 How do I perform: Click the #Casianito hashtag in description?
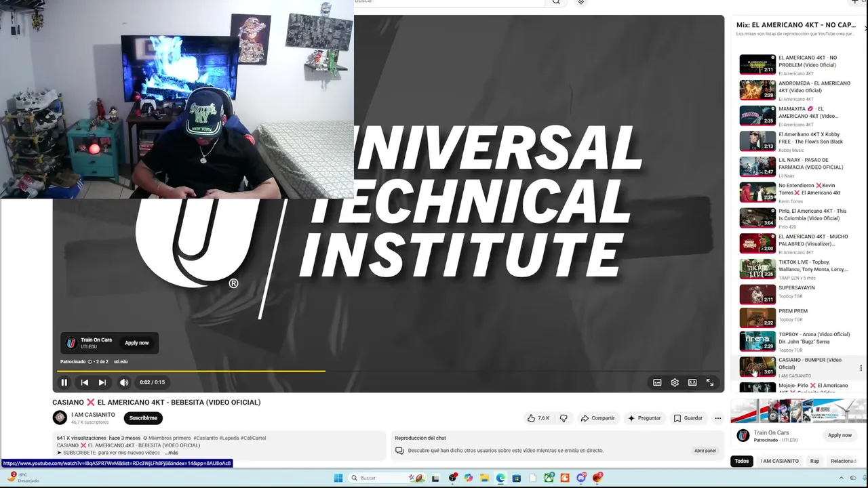tap(205, 439)
